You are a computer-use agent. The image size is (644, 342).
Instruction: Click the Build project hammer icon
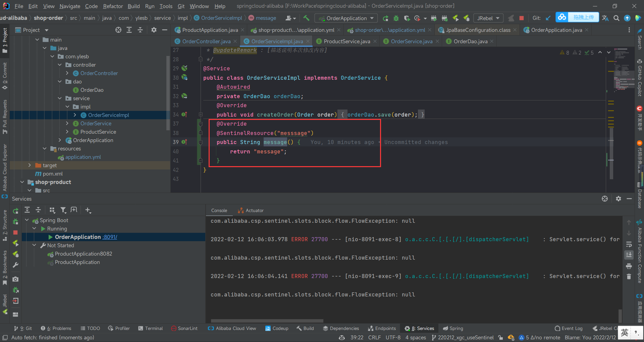pos(306,18)
